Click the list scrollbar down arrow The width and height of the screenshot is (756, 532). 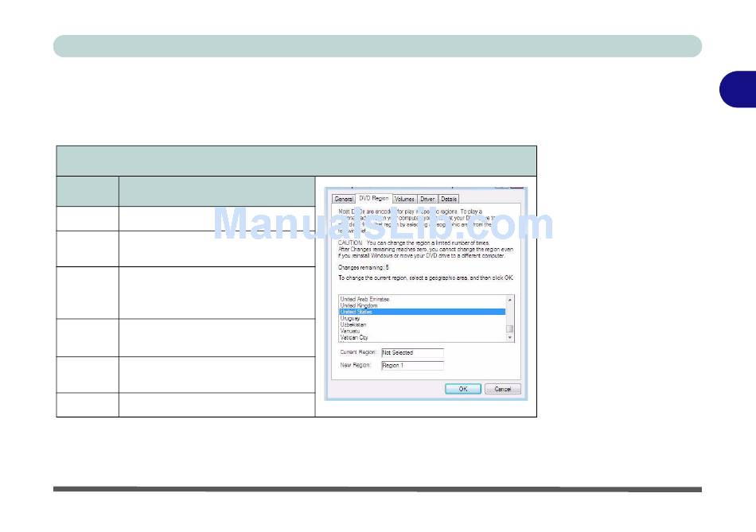pos(509,338)
